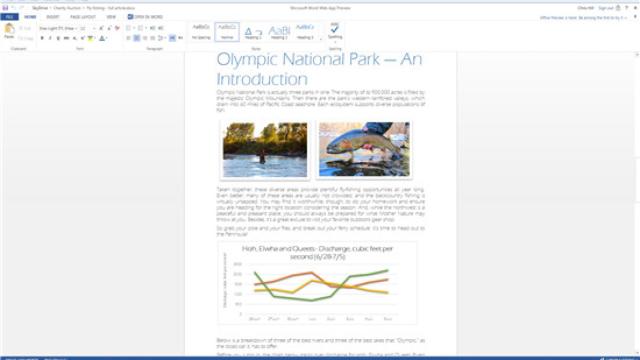Image resolution: width=640 pixels, height=360 pixels.
Task: Increase the paragraph indent
Action: point(160,28)
